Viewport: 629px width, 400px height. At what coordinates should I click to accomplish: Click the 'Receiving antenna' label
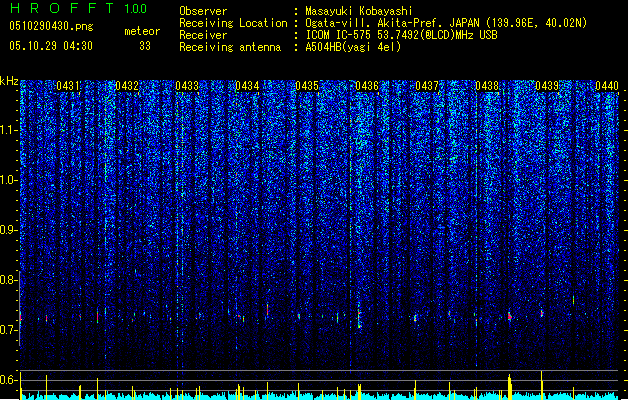point(230,47)
